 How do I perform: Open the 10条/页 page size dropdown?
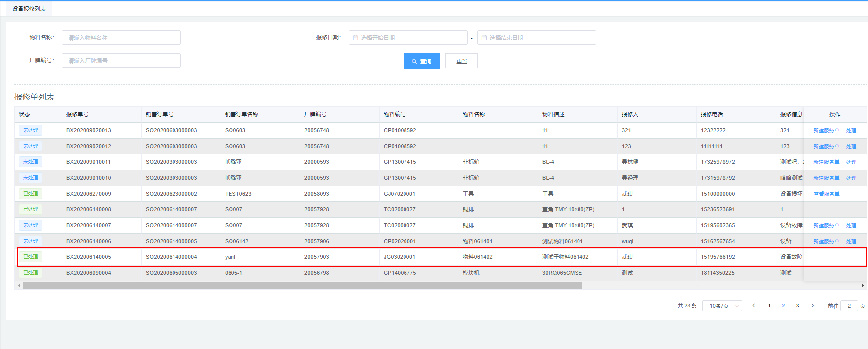pos(722,306)
